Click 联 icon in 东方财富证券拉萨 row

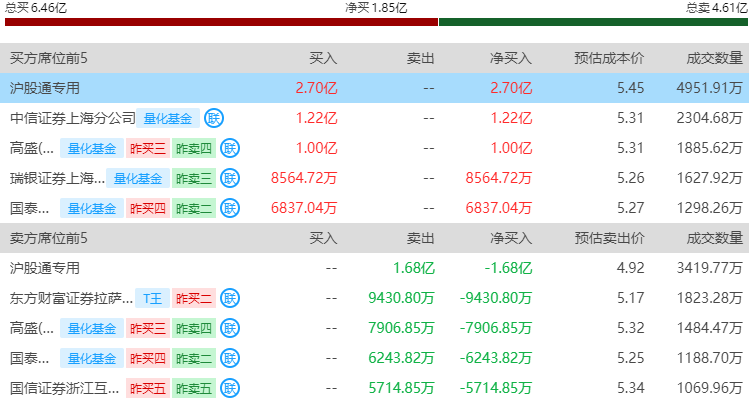pyautogui.click(x=230, y=298)
